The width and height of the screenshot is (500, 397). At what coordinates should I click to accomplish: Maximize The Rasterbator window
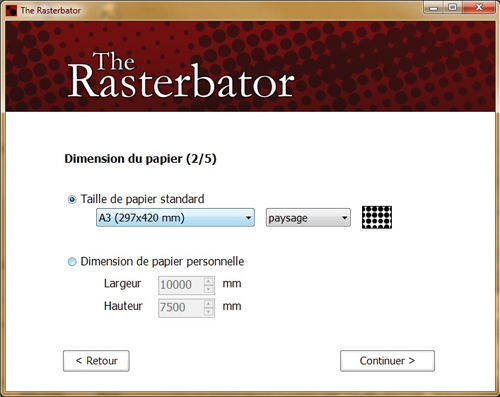[452, 7]
